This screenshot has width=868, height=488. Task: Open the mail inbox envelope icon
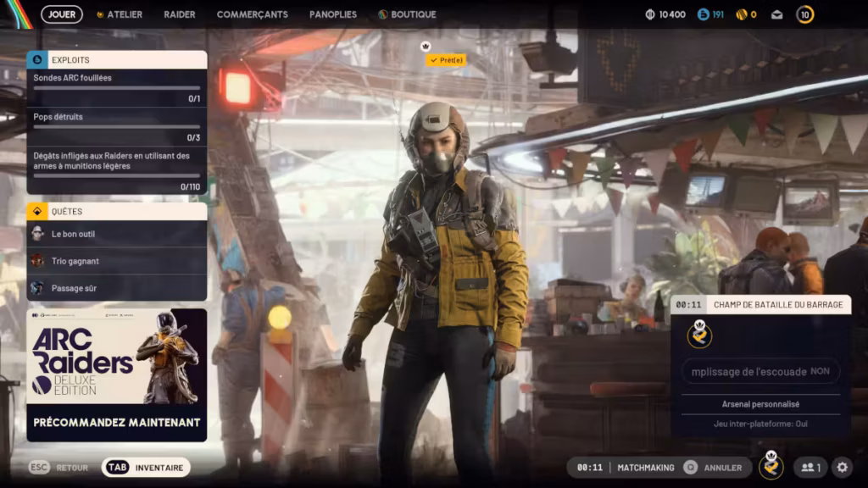(776, 14)
